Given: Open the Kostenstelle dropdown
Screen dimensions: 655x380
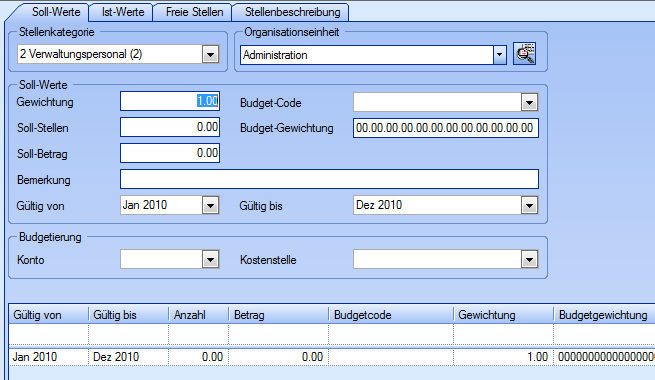Looking at the screenshot, I should 529,259.
